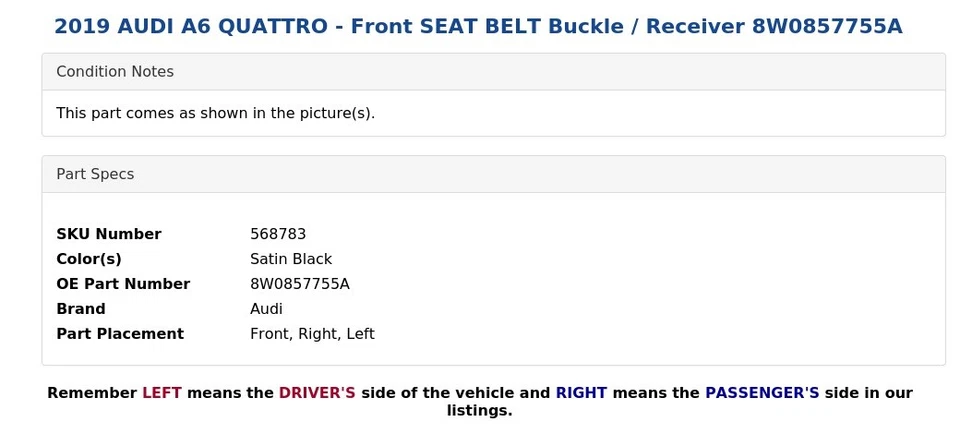Select the Audi brand value
Screen dimensions: 960x434
pyautogui.click(x=266, y=309)
